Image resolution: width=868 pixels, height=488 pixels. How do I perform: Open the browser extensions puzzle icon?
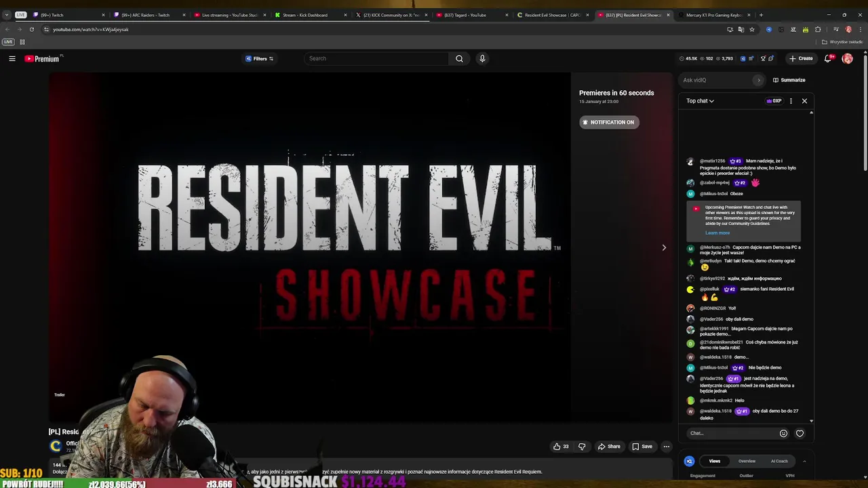pos(818,29)
